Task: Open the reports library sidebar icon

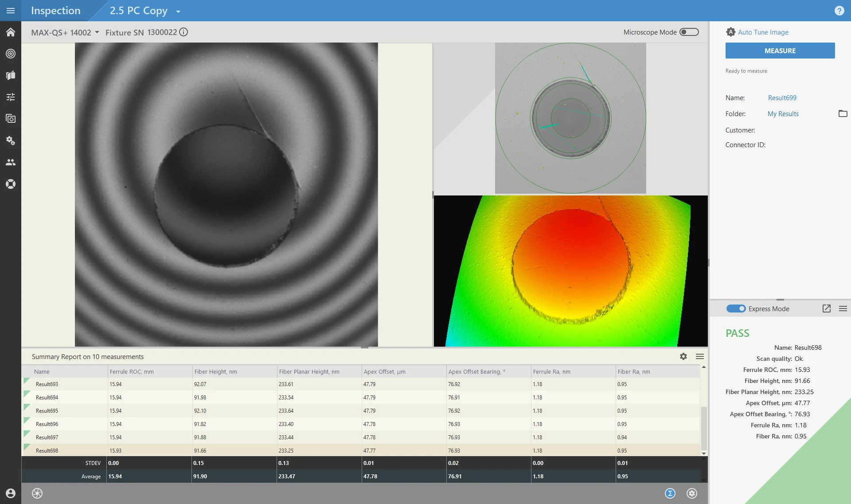Action: 11,75
